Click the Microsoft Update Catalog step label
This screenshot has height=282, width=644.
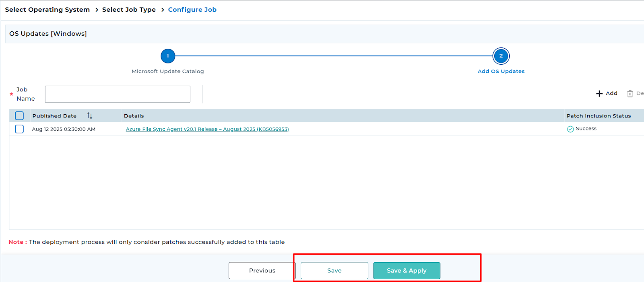pyautogui.click(x=168, y=71)
